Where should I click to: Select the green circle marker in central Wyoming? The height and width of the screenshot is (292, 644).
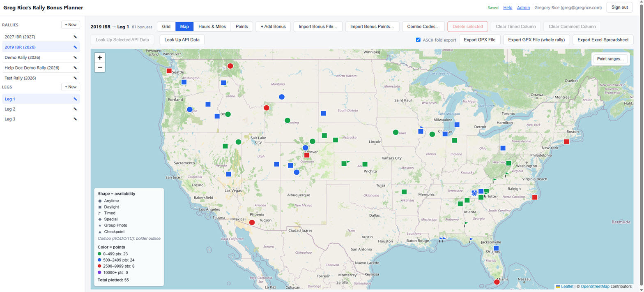pos(287,121)
